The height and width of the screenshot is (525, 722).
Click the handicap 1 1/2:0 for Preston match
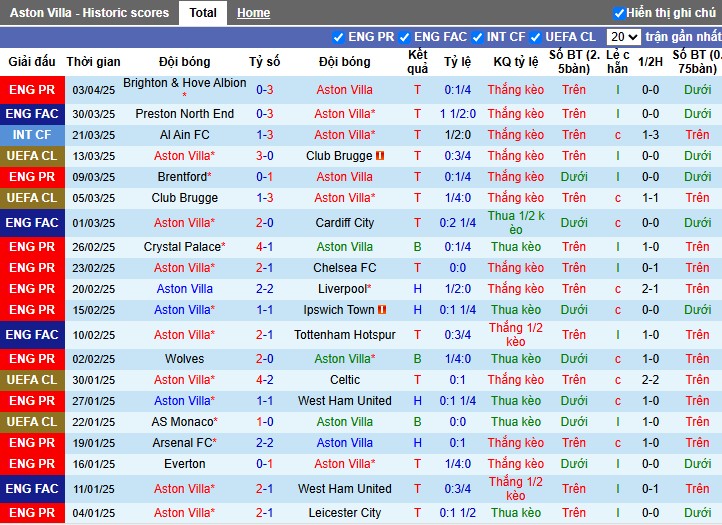[x=458, y=114]
